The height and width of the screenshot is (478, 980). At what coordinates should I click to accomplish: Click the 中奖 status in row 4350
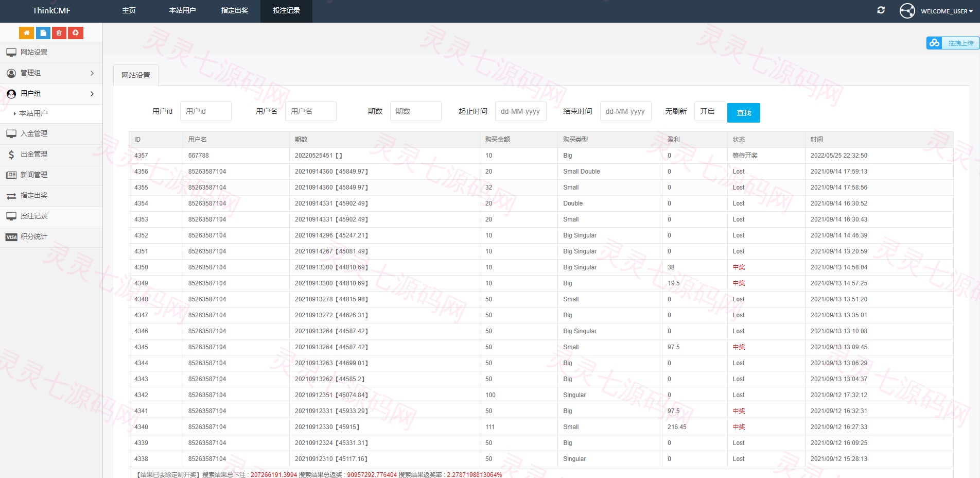coord(739,267)
